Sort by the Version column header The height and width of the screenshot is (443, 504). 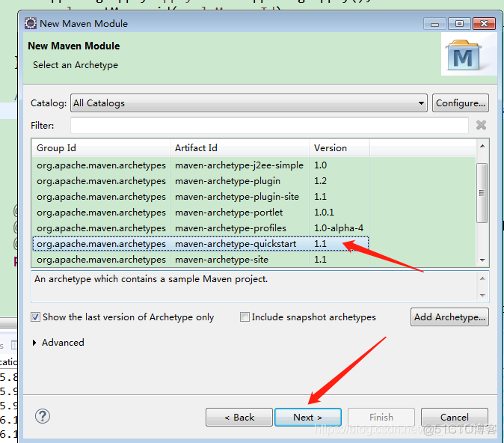pos(339,148)
